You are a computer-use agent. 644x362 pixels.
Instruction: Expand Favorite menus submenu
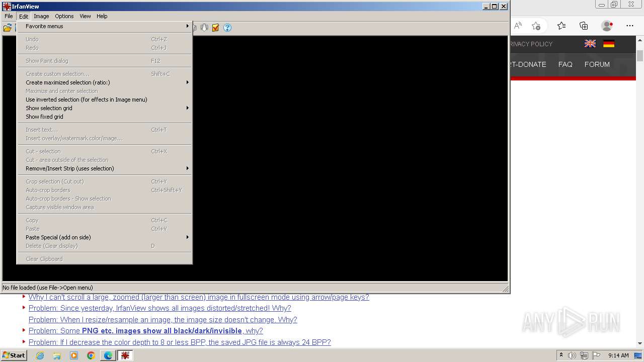105,26
